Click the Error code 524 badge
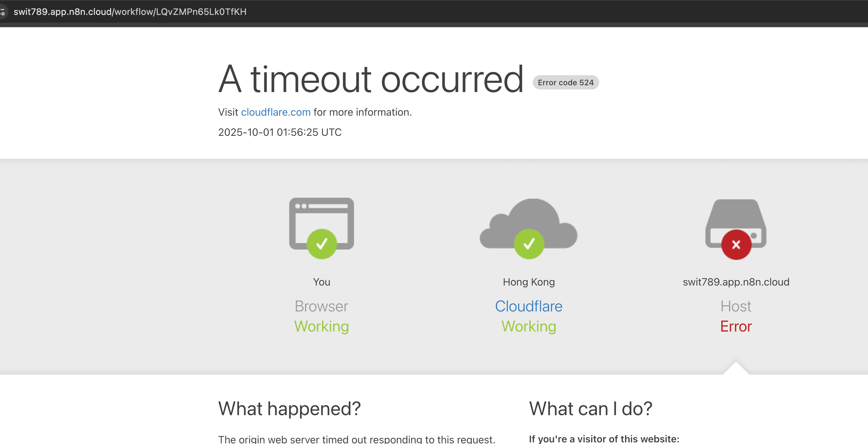Screen dimensions: 868x444 pyautogui.click(x=565, y=83)
